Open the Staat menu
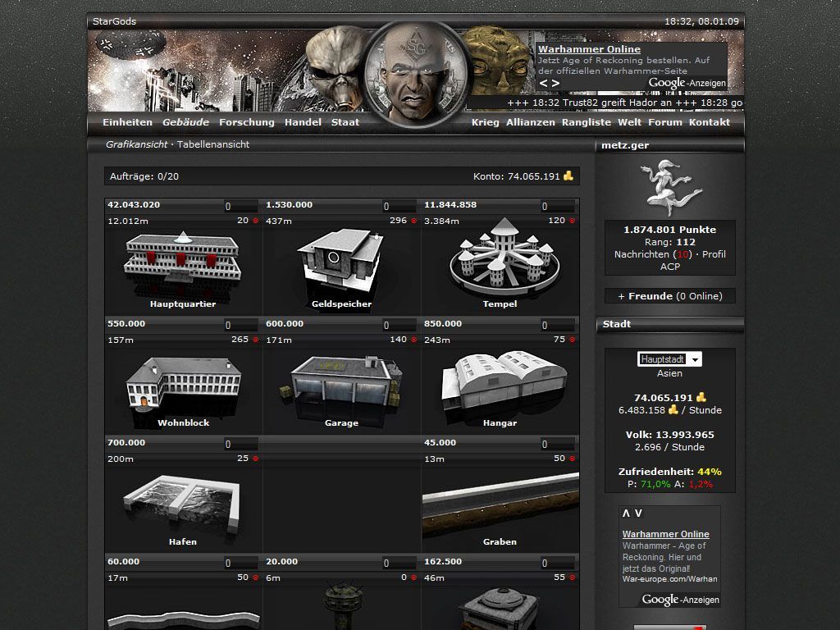This screenshot has height=630, width=840. (x=345, y=122)
